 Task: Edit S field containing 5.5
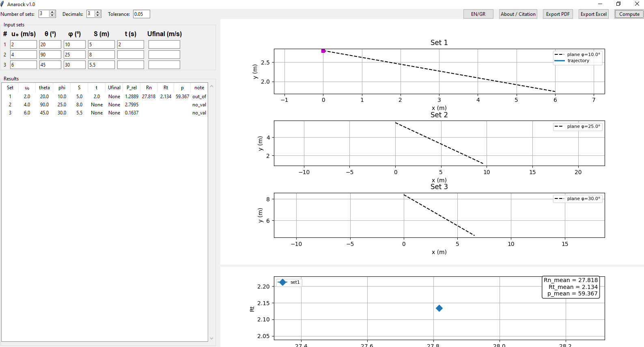tap(101, 65)
